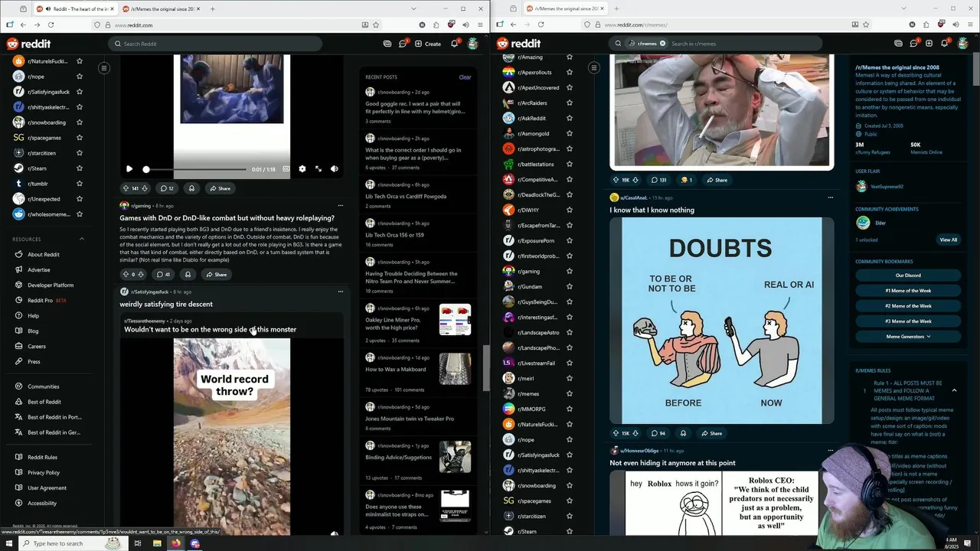Click the Reddit logo in right window
Viewport: 980px width, 551px height.
[519, 44]
